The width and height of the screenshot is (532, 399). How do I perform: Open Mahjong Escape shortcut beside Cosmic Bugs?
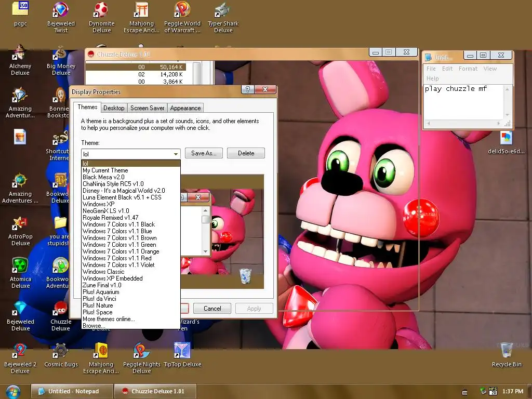point(101,358)
